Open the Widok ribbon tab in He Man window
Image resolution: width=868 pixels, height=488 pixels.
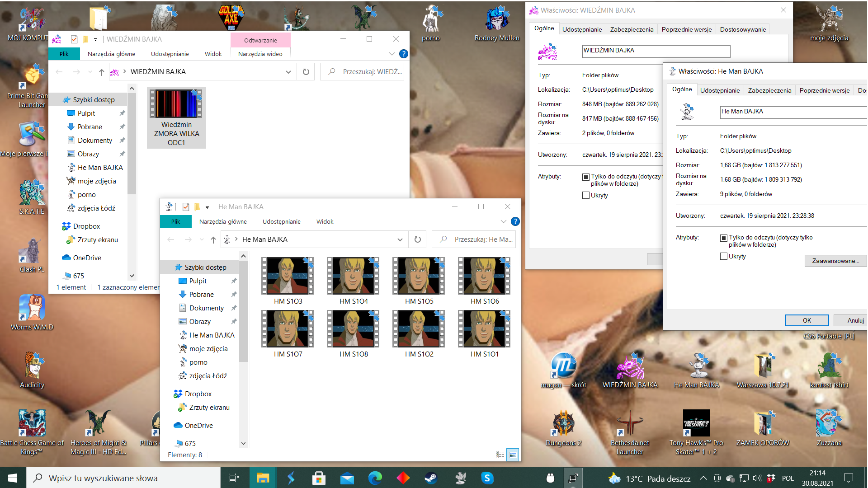tap(325, 221)
